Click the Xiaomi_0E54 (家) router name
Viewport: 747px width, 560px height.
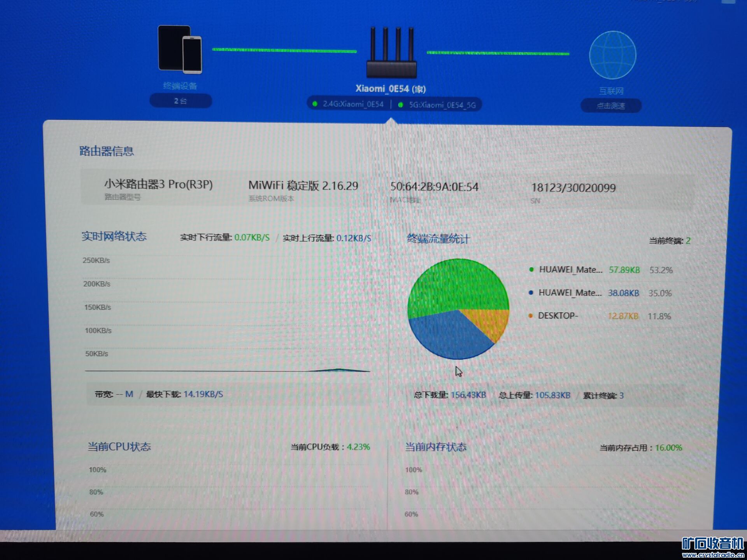[x=391, y=89]
